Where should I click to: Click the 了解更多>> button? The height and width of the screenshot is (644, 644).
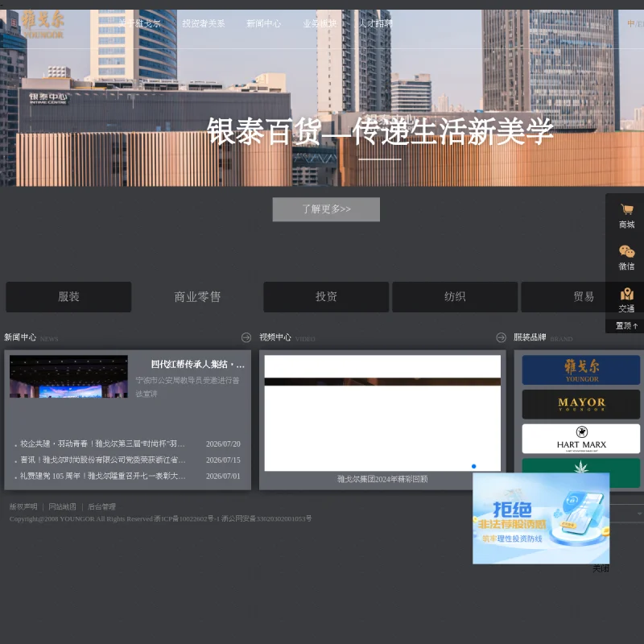click(326, 209)
